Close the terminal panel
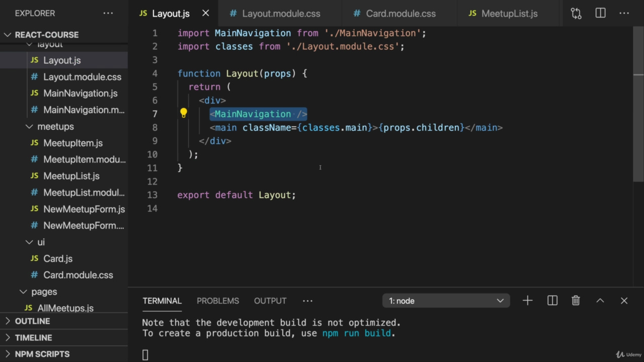The height and width of the screenshot is (362, 644). pos(624,301)
